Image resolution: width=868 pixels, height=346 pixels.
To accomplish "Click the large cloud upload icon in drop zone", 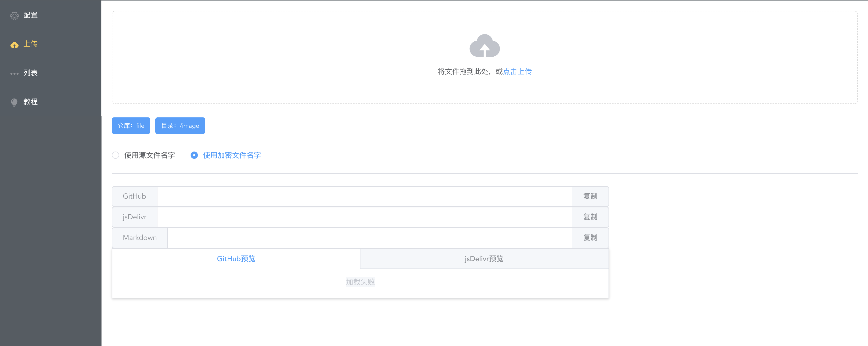I will 484,46.
